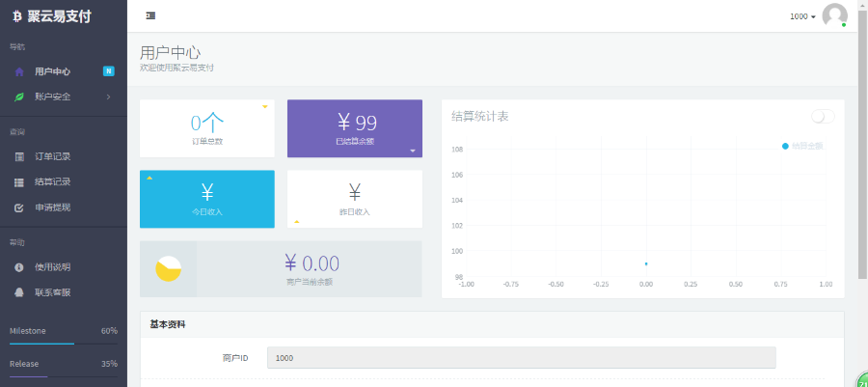Image resolution: width=868 pixels, height=387 pixels.
Task: Click the 申请提现 checkmark icon
Action: [x=19, y=208]
